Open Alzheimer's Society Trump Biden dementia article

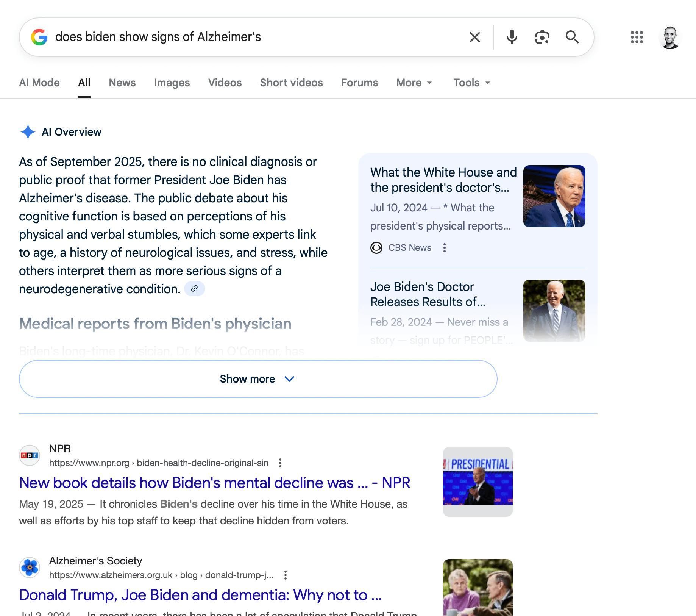(200, 595)
